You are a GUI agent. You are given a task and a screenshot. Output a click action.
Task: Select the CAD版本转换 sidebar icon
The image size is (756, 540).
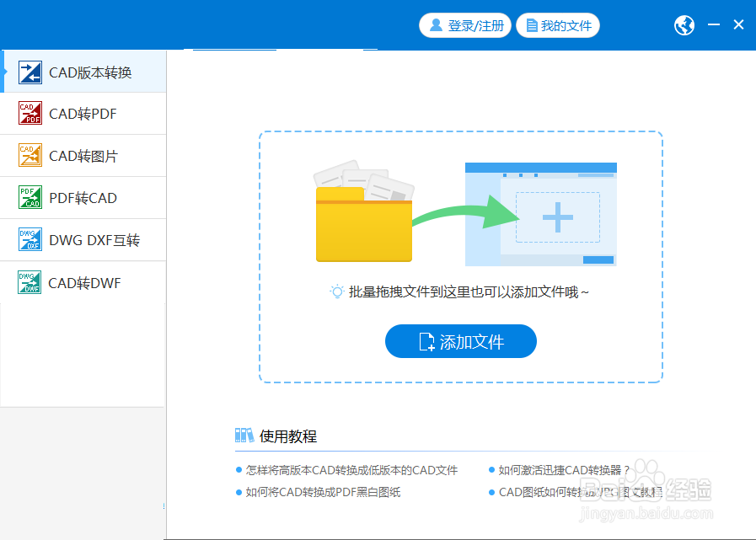(29, 72)
